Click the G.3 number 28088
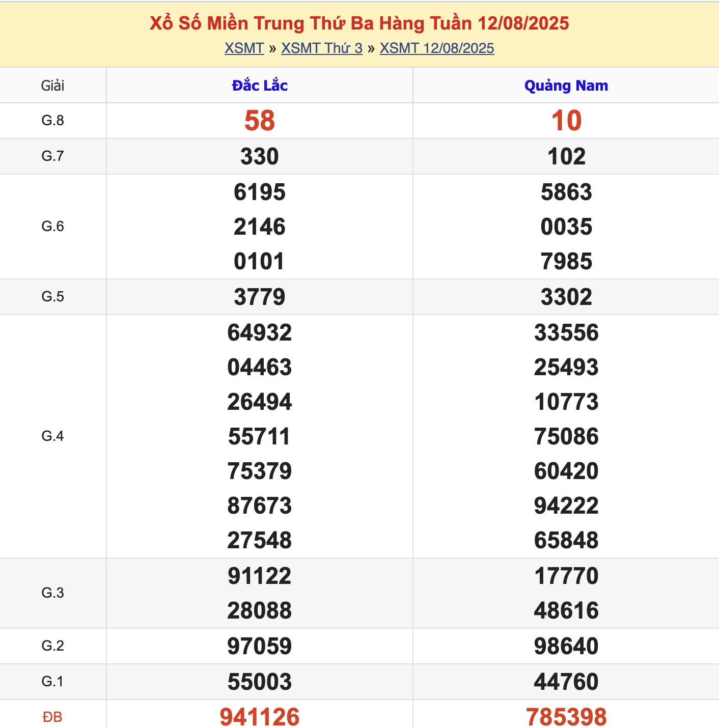 [x=260, y=611]
